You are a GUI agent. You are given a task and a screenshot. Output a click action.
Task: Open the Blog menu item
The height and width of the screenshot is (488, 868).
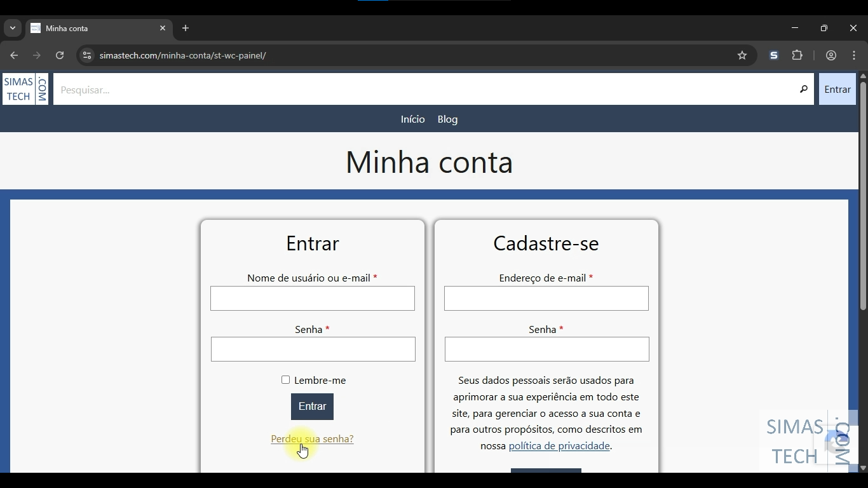point(447,119)
